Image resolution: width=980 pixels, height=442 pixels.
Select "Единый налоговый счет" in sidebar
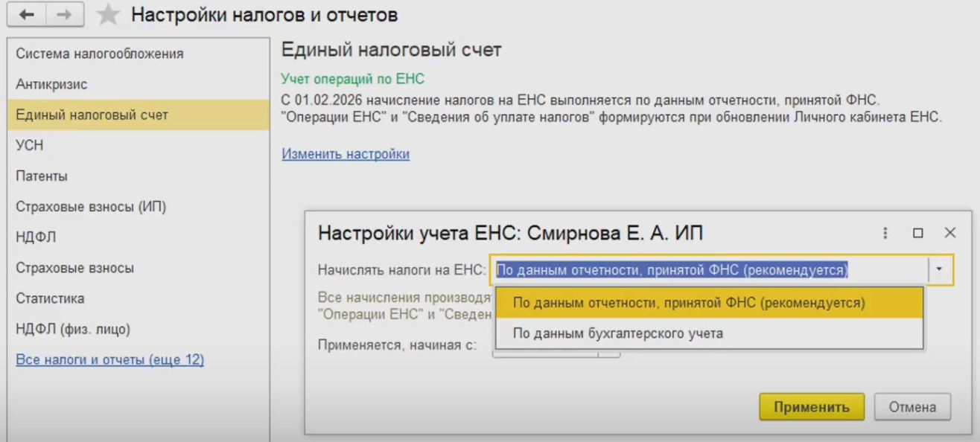(x=92, y=115)
